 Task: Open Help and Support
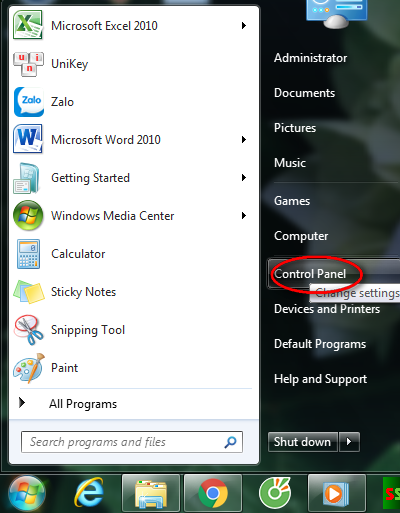click(320, 379)
